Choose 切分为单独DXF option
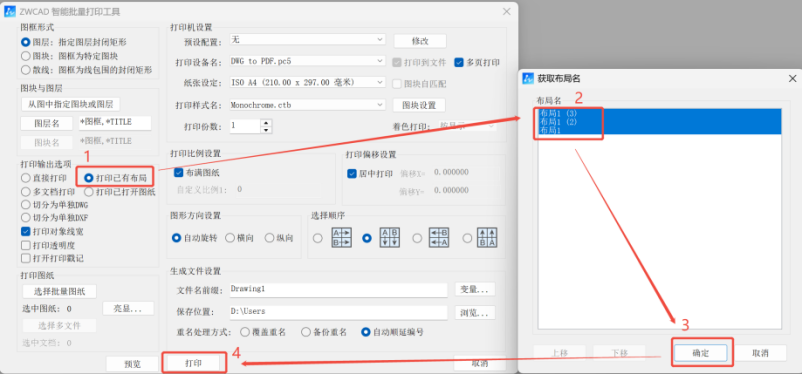This screenshot has width=802, height=374. (x=25, y=218)
